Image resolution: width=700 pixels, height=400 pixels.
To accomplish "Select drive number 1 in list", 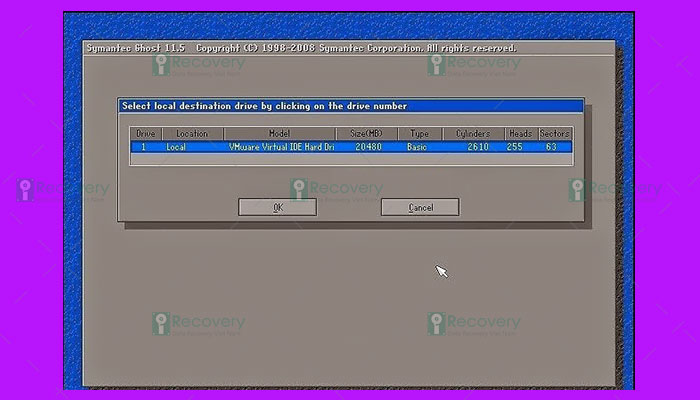I will click(x=143, y=147).
